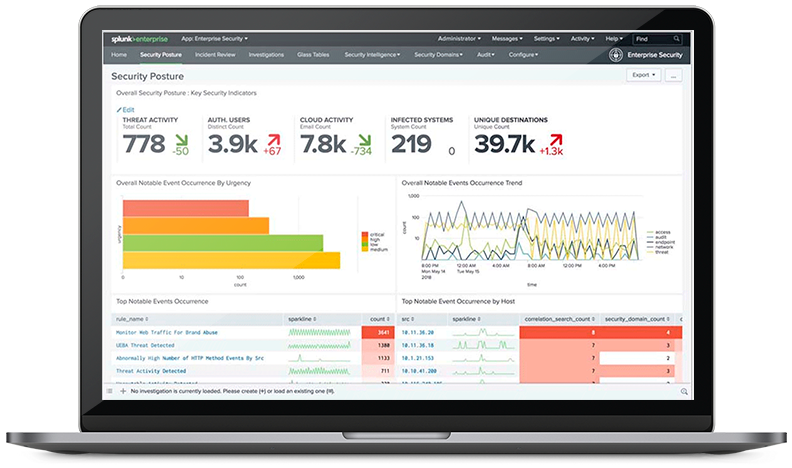792x468 pixels.
Task: Sort hosts table by sparkline column
Action: (x=467, y=319)
